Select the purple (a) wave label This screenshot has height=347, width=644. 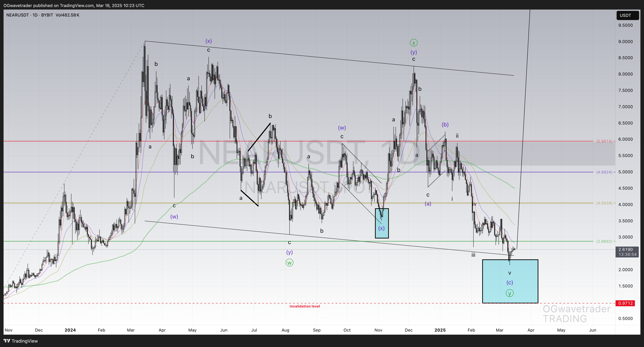pyautogui.click(x=428, y=204)
